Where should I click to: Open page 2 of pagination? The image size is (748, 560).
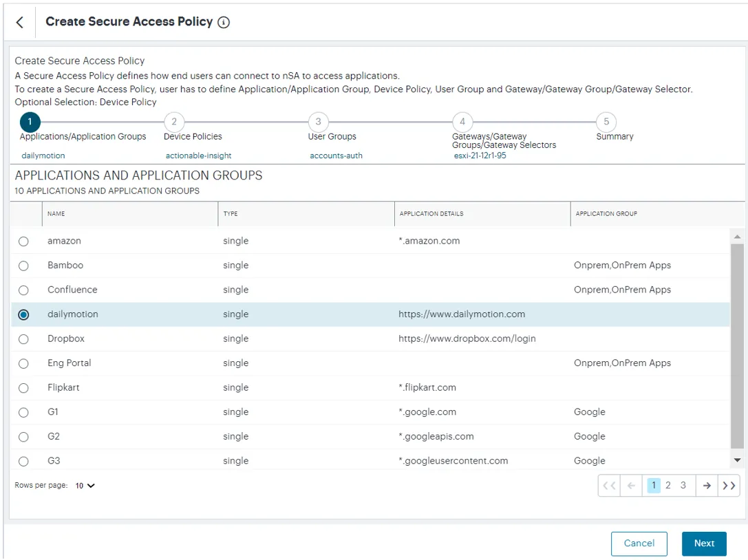668,485
